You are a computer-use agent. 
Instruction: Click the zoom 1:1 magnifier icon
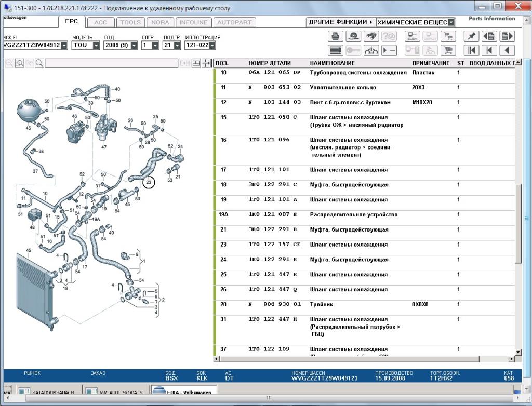(x=20, y=63)
